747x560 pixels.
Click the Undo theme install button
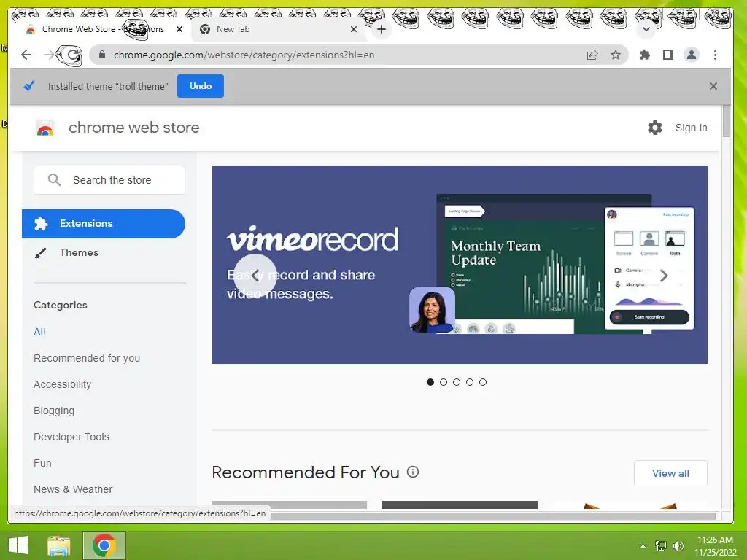pos(201,86)
